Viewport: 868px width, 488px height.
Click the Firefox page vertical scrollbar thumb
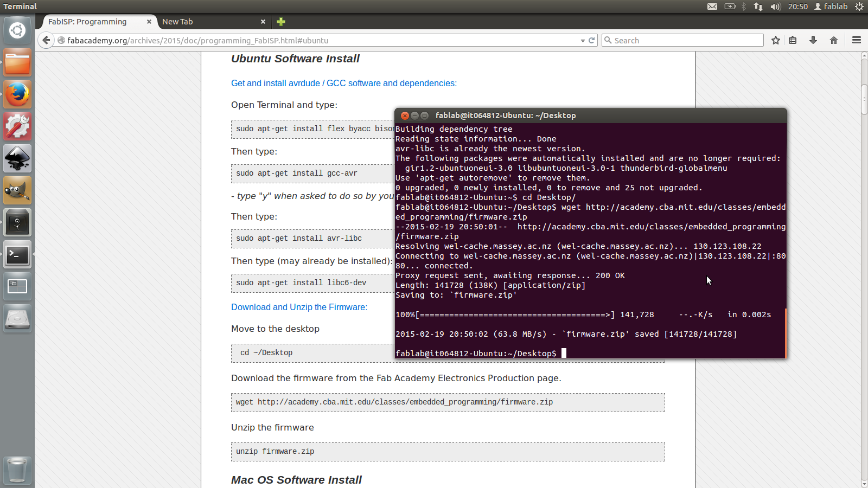(x=864, y=100)
